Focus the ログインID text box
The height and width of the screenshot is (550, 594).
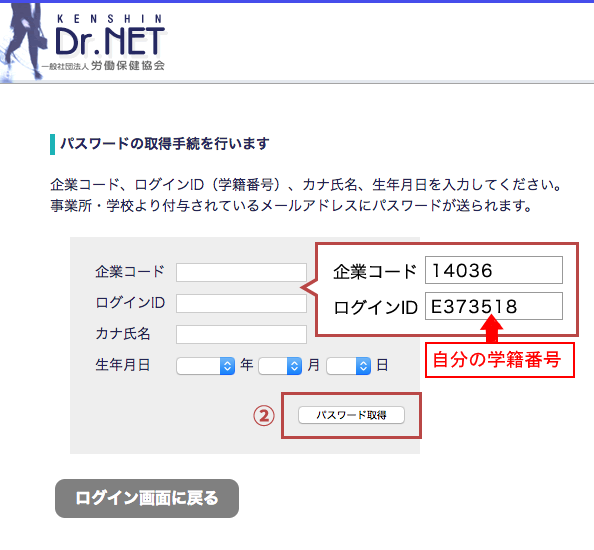tap(241, 303)
